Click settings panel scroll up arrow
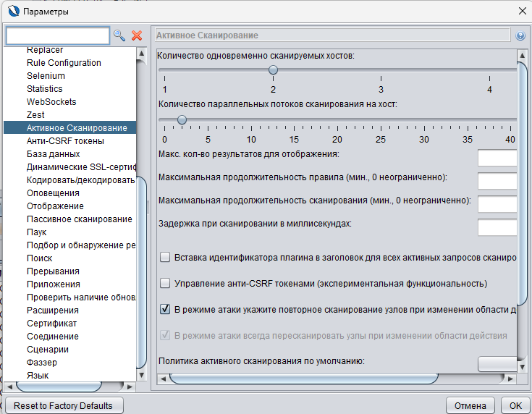Viewport: 532px width, 414px height. pos(522,55)
